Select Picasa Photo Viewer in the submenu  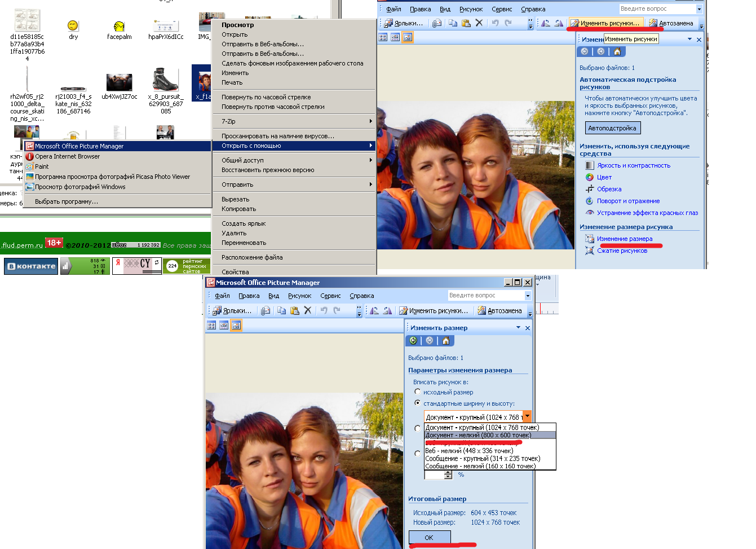point(112,177)
